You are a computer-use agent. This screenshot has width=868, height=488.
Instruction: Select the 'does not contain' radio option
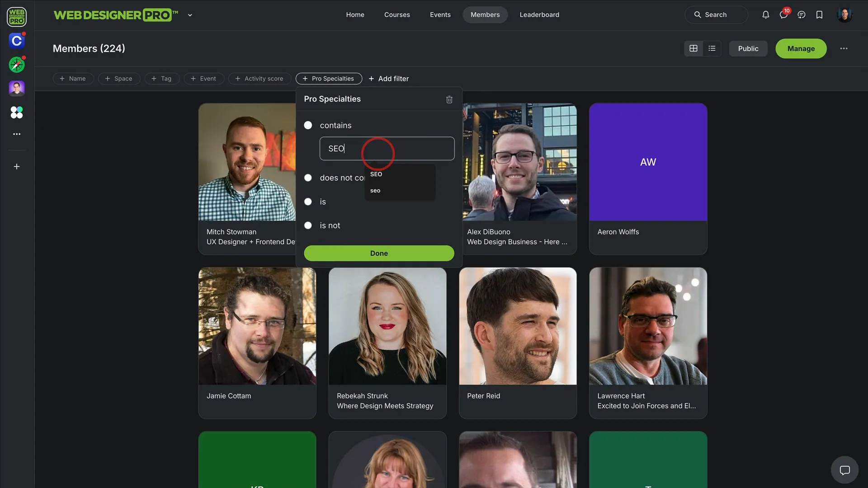point(308,178)
